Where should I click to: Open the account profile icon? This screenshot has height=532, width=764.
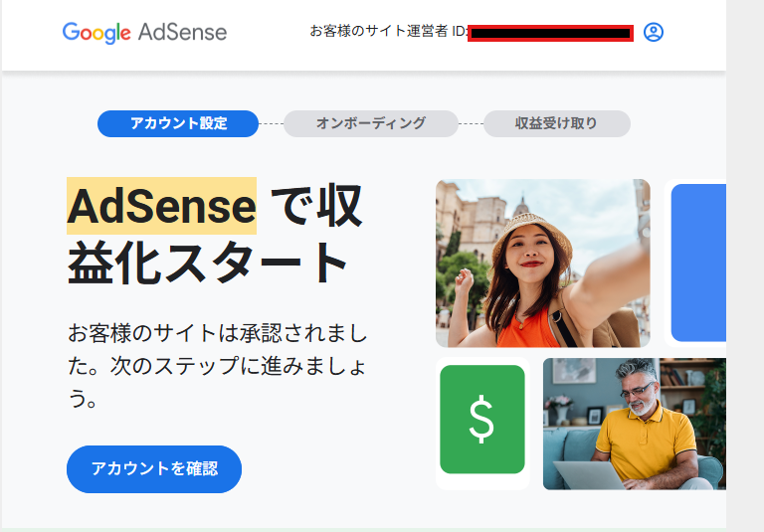point(653,32)
